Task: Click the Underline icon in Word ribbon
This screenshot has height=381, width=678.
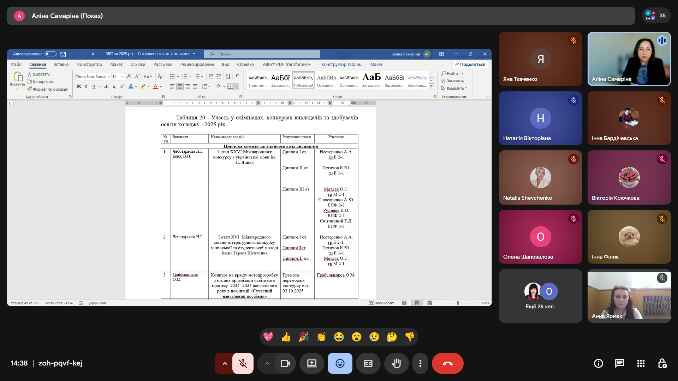Action: click(93, 87)
